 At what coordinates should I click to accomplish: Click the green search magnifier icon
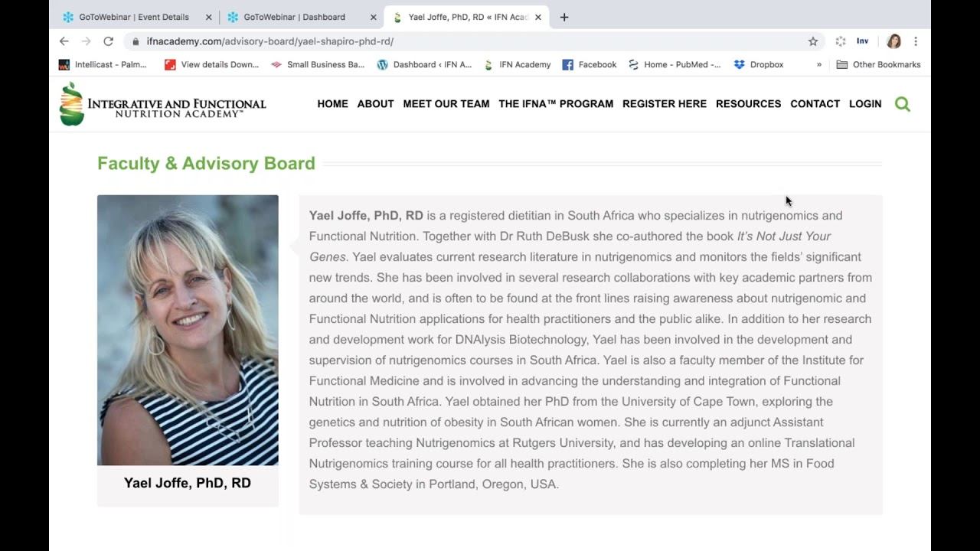tap(903, 104)
